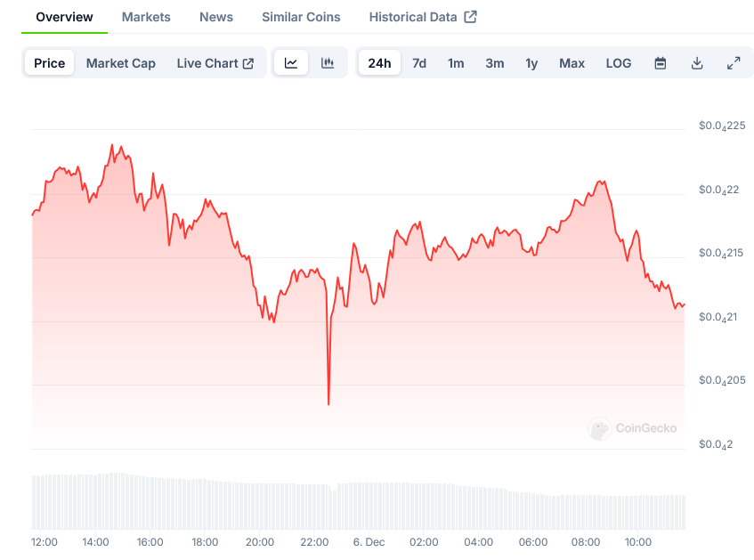Image resolution: width=754 pixels, height=560 pixels.
Task: Switch chart to Market Cap
Action: [x=121, y=63]
